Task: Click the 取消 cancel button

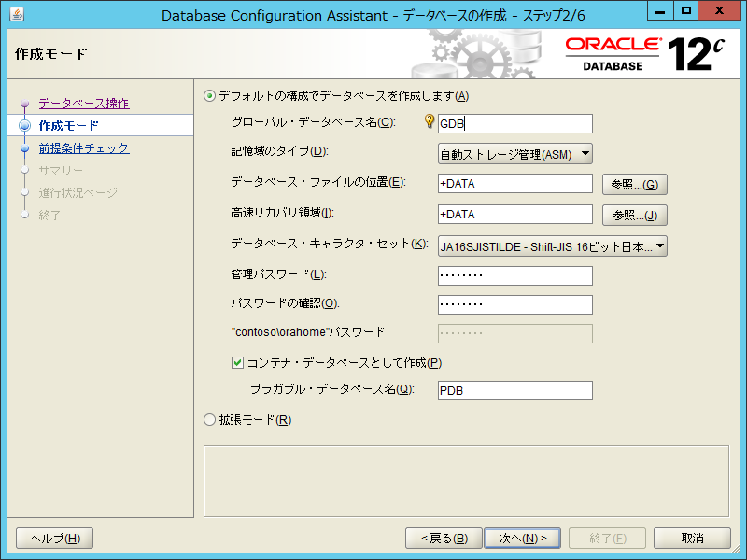Action: pyautogui.click(x=692, y=539)
